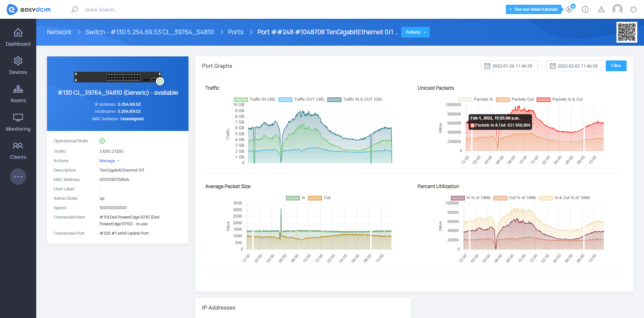The width and height of the screenshot is (644, 318).
Task: Click the Filter button
Action: pos(616,66)
